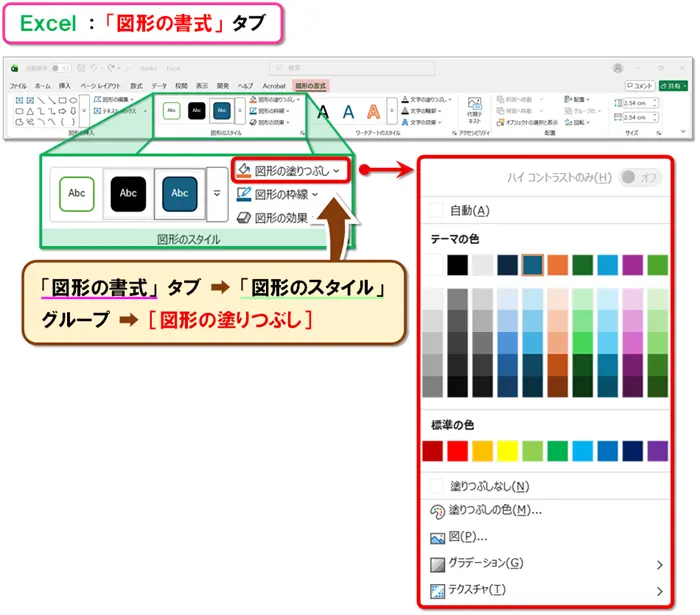Viewport: 700px width, 615px height.
Task: Click the shape height 2.54 cm field
Action: coord(640,103)
